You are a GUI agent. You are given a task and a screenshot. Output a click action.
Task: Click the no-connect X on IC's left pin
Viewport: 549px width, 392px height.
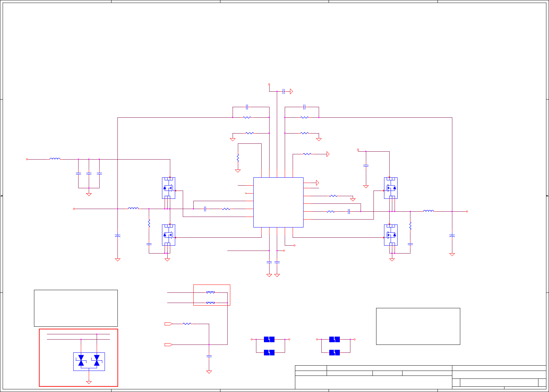[x=246, y=193]
